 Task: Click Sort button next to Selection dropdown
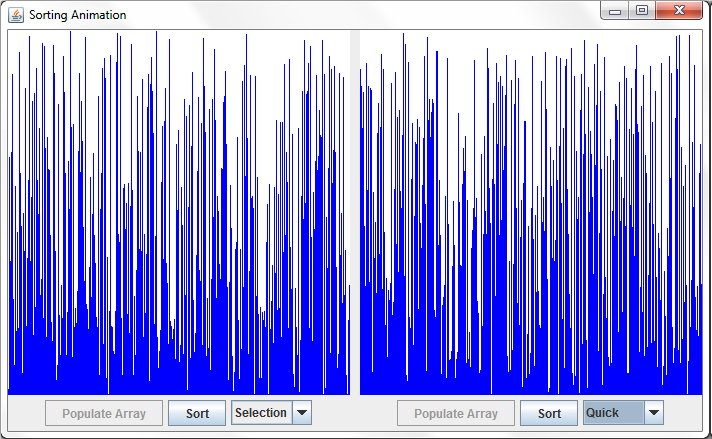[x=197, y=413]
